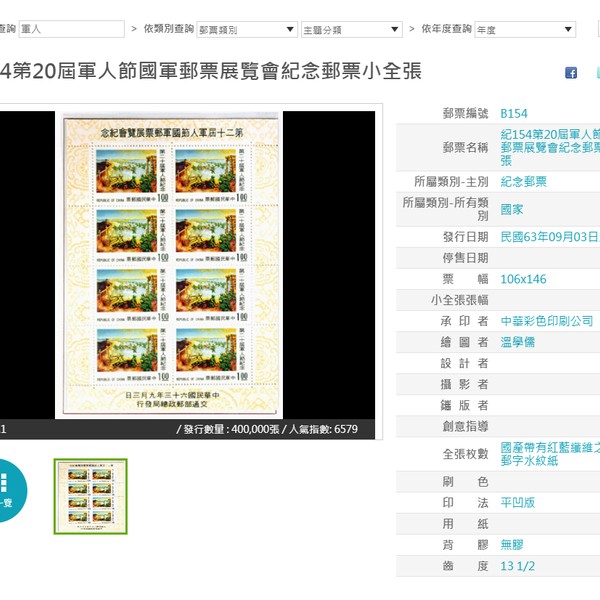Click the large stamp sheet image

coord(169,265)
